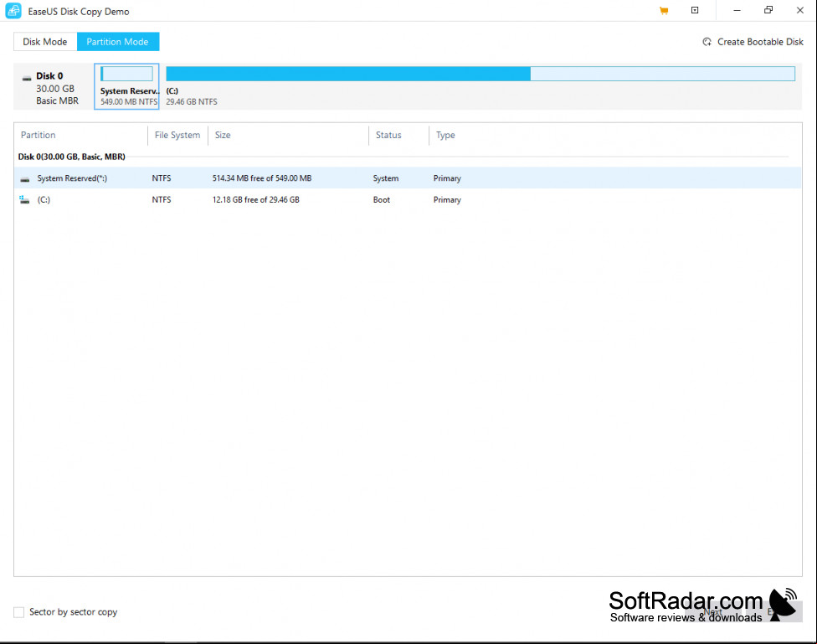Select the (C:) partition row

[408, 199]
